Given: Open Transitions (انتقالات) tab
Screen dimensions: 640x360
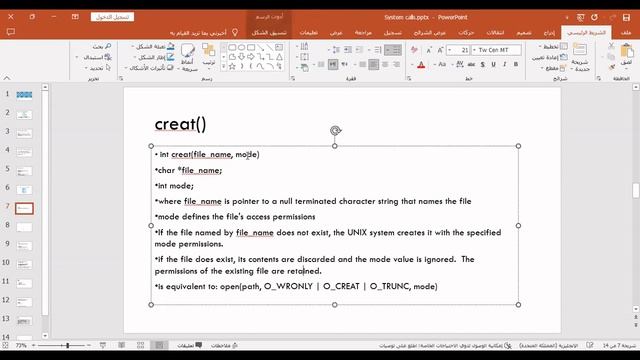Looking at the screenshot, I should point(495,32).
